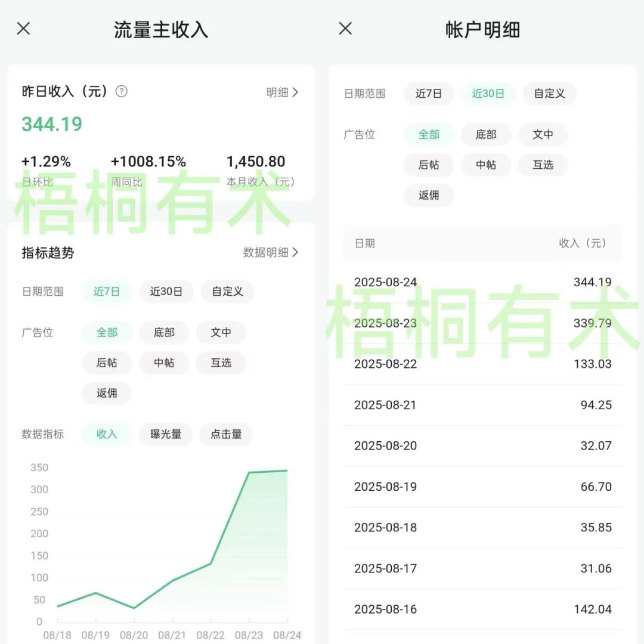The width and height of the screenshot is (644, 644).
Task: Filter 指标趋势 by 底部 ad position
Action: pyautogui.click(x=164, y=333)
